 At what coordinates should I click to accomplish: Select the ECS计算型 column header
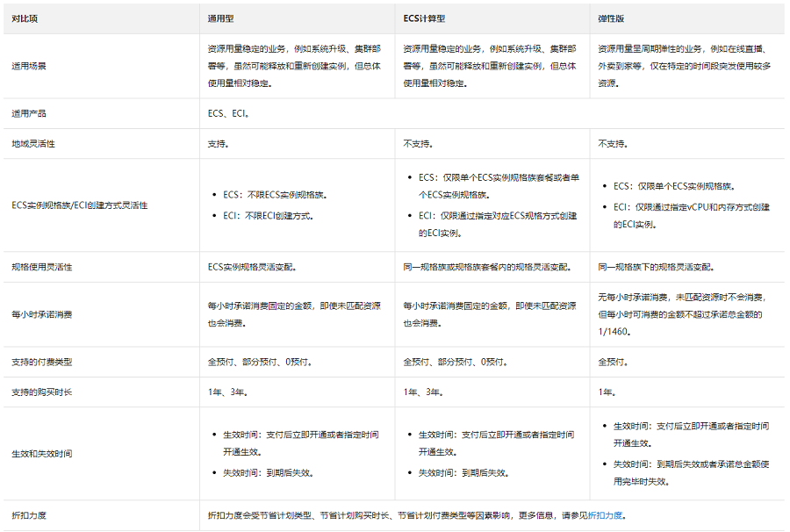click(424, 18)
